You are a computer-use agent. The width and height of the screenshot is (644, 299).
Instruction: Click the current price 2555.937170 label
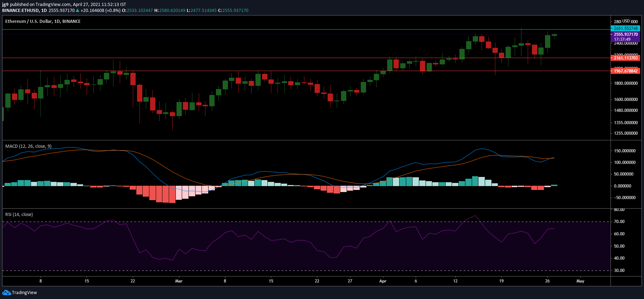coord(625,34)
